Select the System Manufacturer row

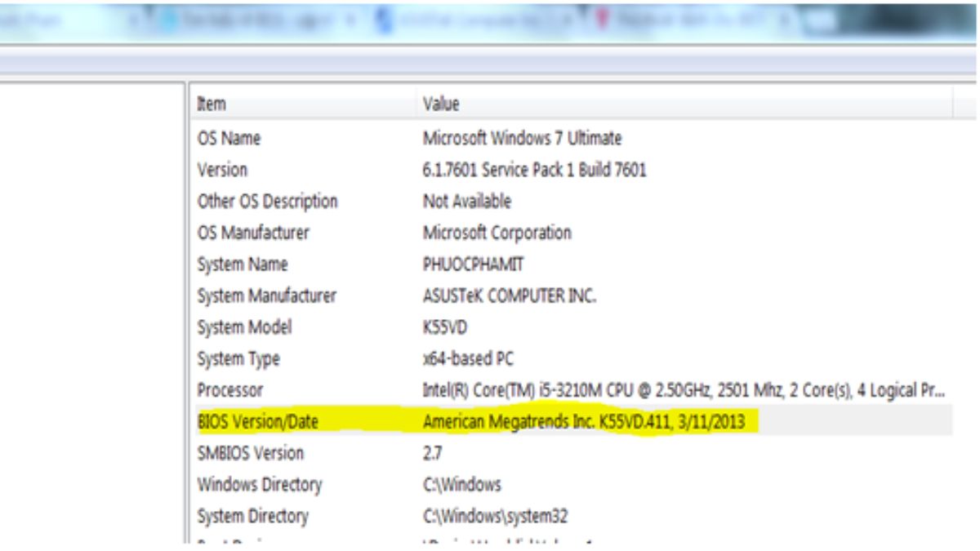coord(266,295)
